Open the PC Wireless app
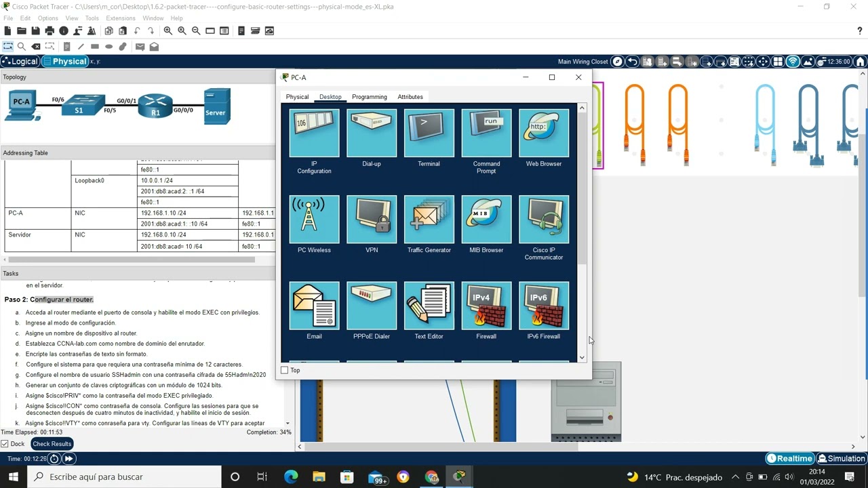868x488 pixels. tap(314, 219)
